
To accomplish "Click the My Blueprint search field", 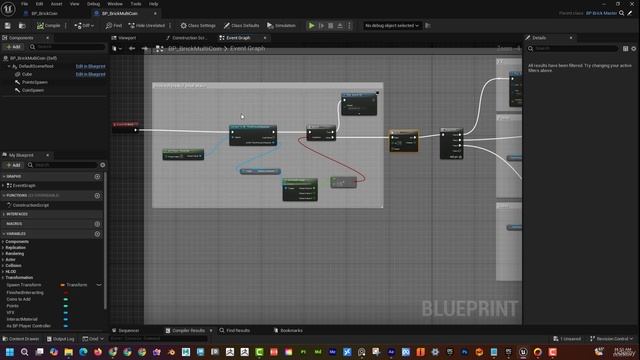I will (62, 165).
